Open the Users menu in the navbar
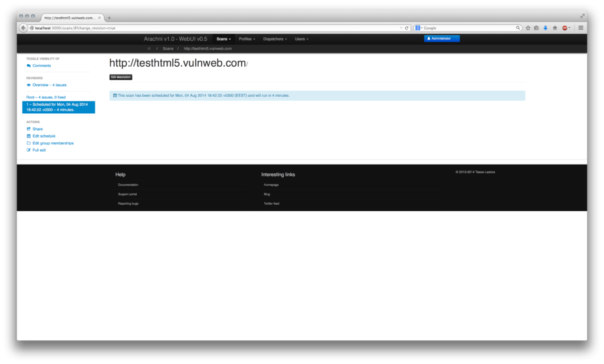This screenshot has width=604, height=364. (x=301, y=38)
